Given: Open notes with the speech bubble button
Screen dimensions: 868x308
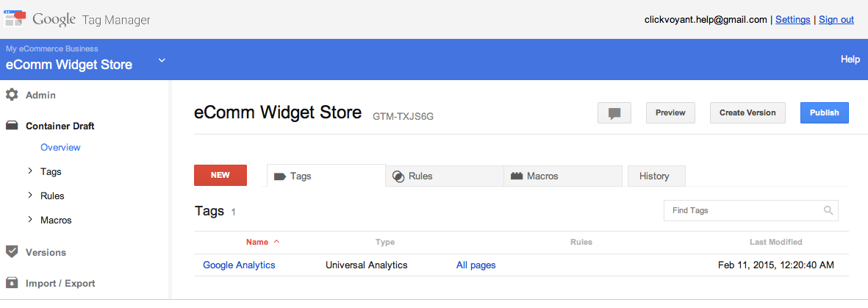Looking at the screenshot, I should coord(614,113).
